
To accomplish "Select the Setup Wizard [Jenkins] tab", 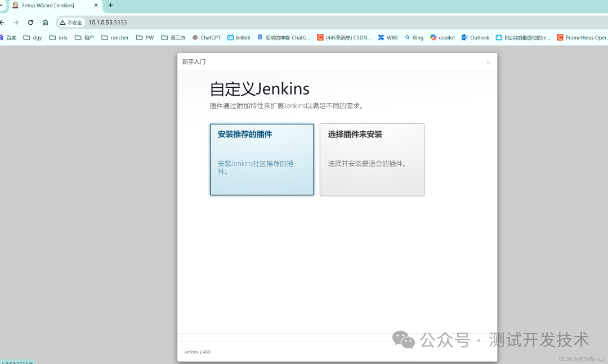I will 55,6.
